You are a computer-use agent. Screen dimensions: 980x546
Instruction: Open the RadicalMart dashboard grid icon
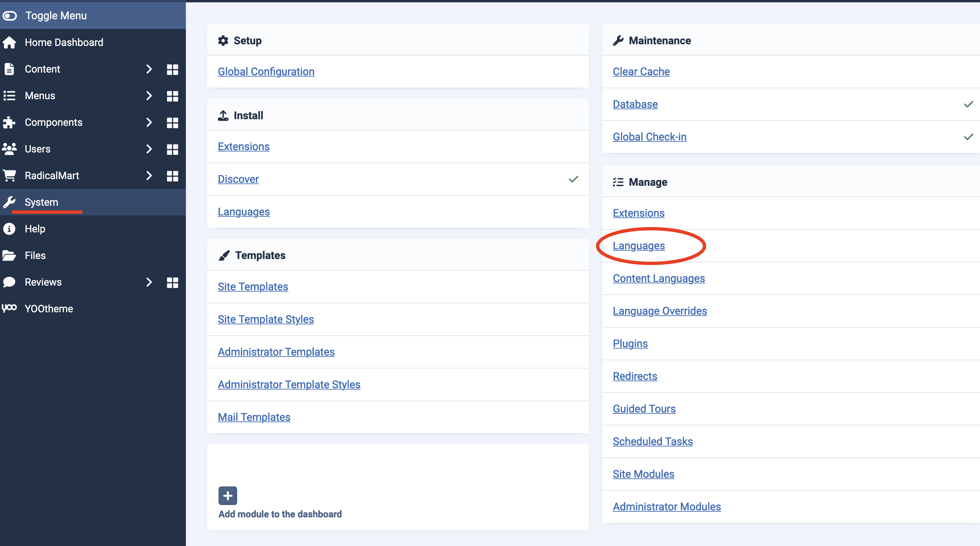(172, 176)
